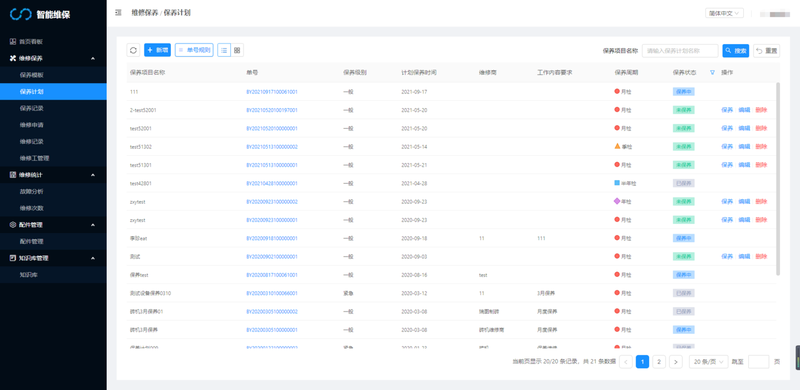
Task: Click the 2021-05-14 date cell
Action: [414, 147]
